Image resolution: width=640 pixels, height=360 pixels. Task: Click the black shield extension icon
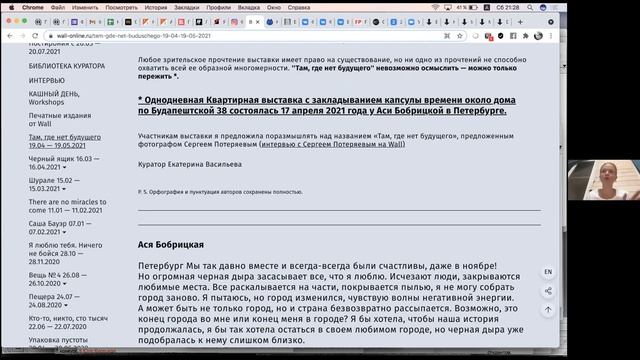pyautogui.click(x=500, y=36)
